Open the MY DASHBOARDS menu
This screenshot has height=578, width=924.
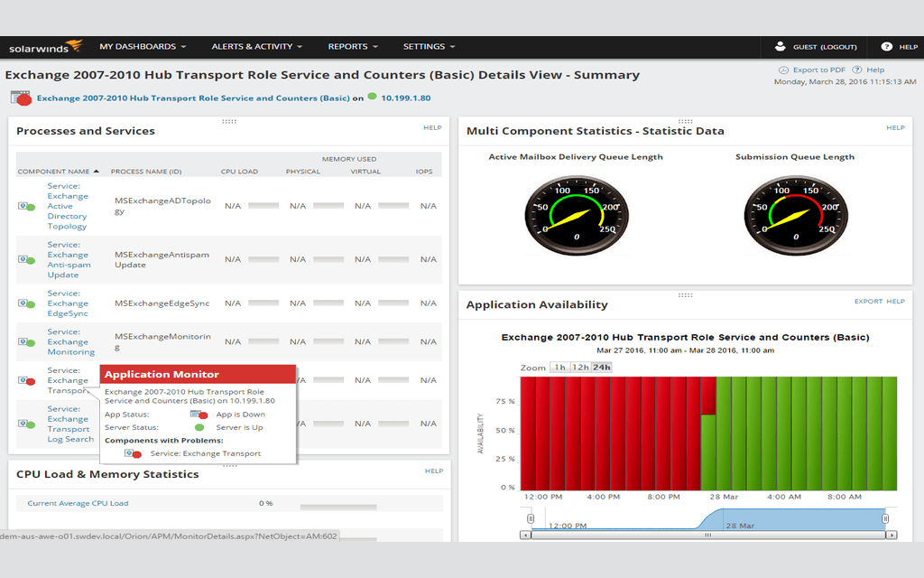[x=138, y=46]
